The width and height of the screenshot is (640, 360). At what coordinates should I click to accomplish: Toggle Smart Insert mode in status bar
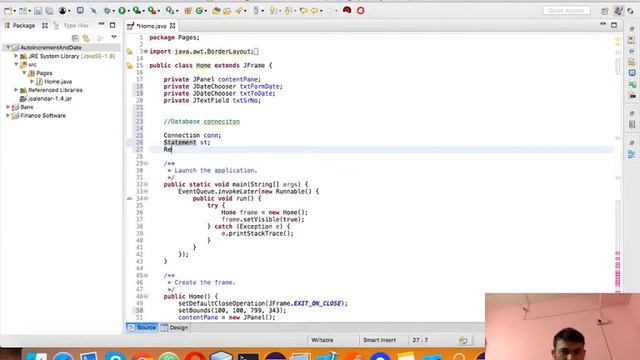pos(380,340)
